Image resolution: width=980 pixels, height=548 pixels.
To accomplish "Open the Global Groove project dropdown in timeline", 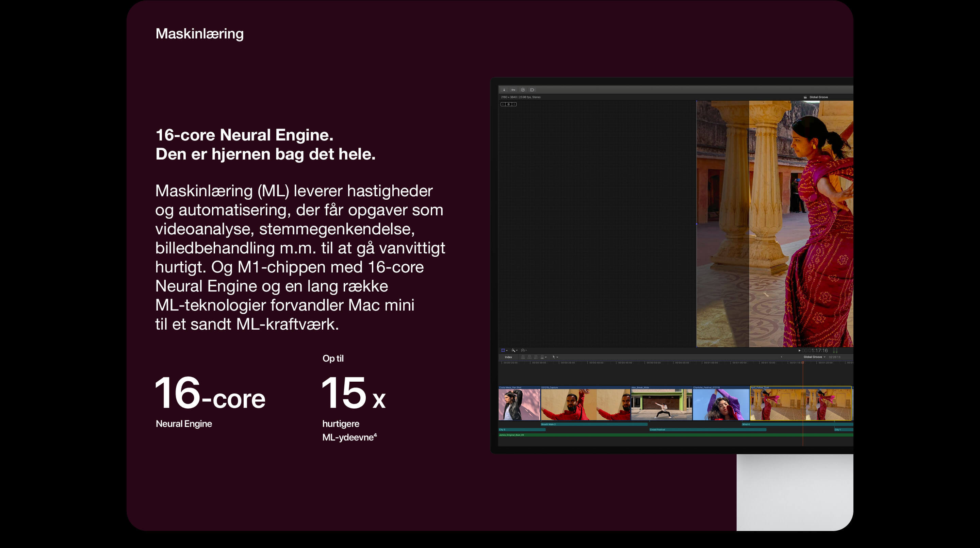I will 814,357.
